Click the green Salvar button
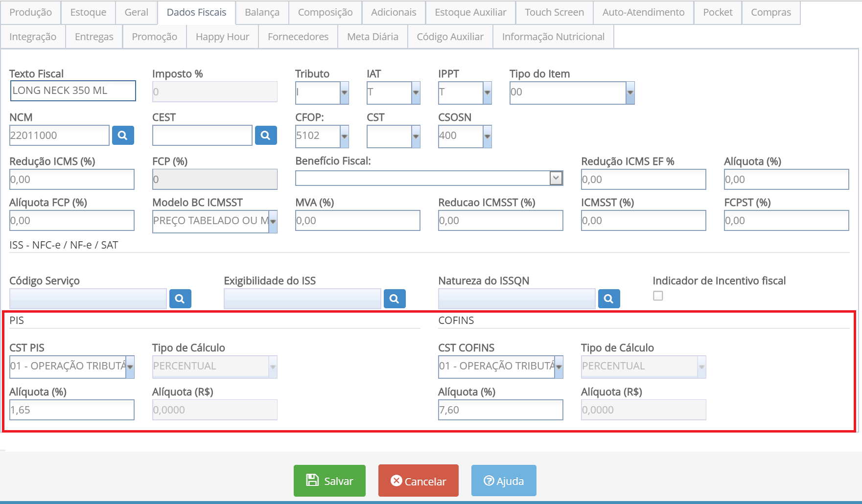The height and width of the screenshot is (504, 862). (329, 481)
